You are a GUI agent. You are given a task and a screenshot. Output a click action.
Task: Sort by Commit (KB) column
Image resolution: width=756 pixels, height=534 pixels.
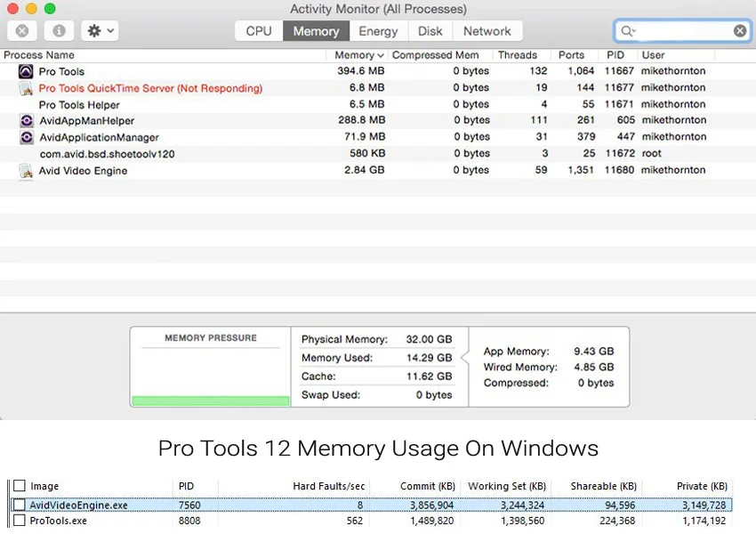tap(428, 486)
